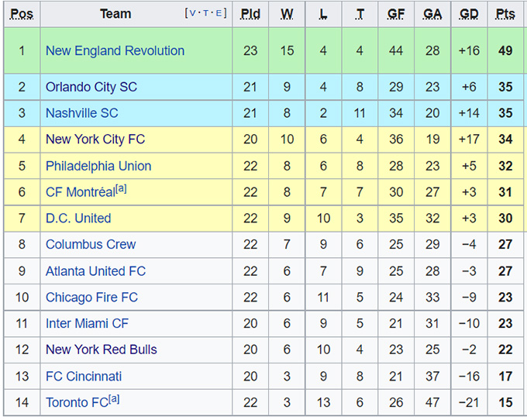Go to the Philadelphia Union page
This screenshot has width=527, height=420.
[98, 166]
